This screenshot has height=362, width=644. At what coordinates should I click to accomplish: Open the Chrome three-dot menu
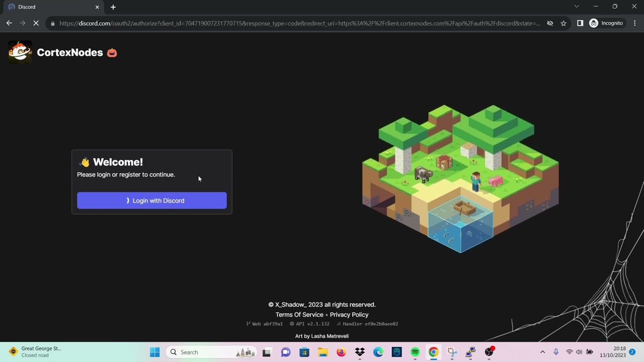pyautogui.click(x=635, y=23)
